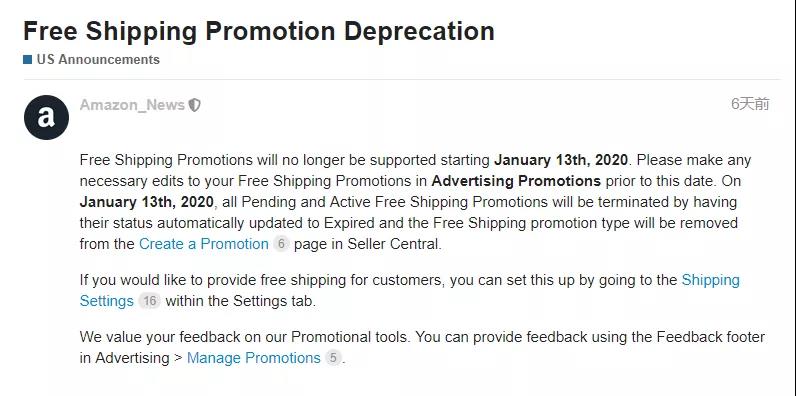Click the Free Shipping Promotion Deprecation title
Screen dimensions: 796x396
point(259,31)
